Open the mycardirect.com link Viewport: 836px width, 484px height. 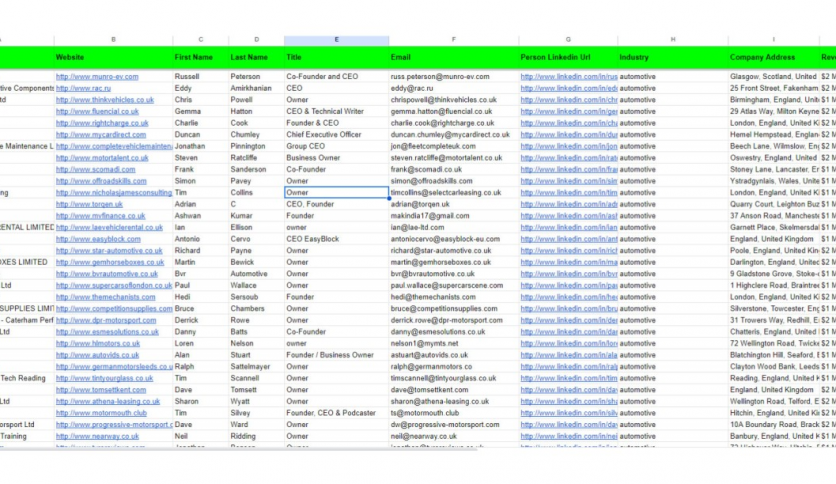(x=101, y=135)
